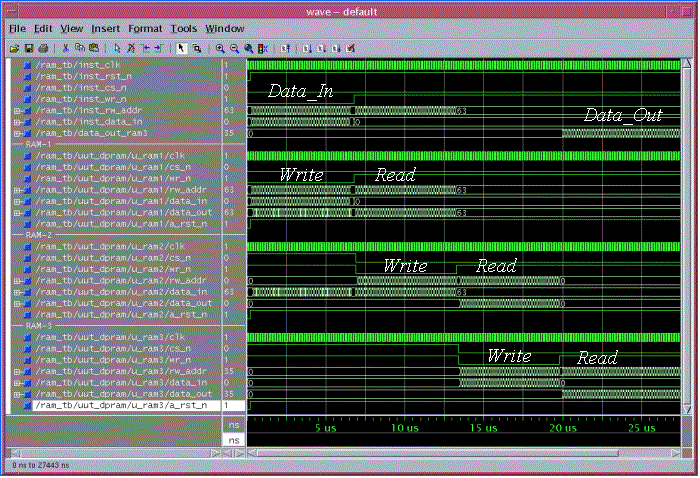700x478 pixels.
Task: Click the Delete Cursor red X icon
Action: click(131, 47)
